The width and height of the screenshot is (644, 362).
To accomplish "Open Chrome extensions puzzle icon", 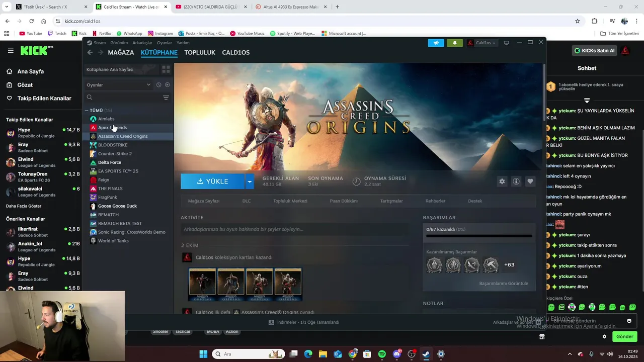I will (x=595, y=21).
